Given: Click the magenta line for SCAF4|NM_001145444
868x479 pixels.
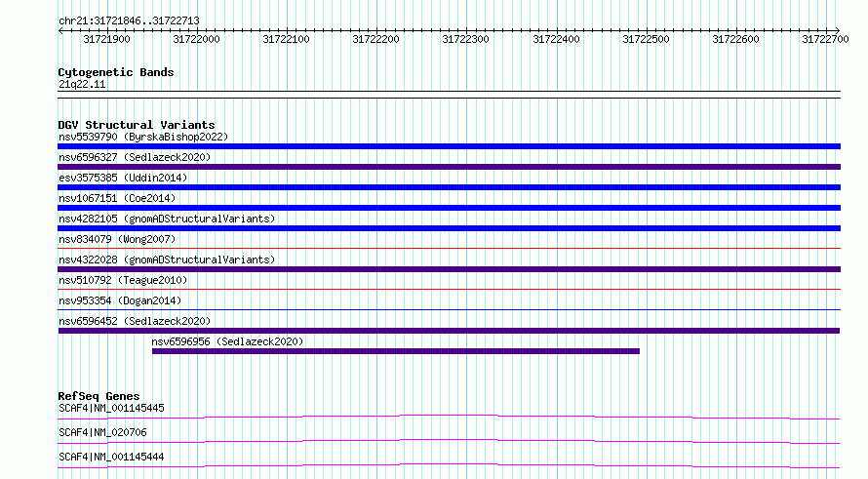Looking at the screenshot, I should coord(449,465).
